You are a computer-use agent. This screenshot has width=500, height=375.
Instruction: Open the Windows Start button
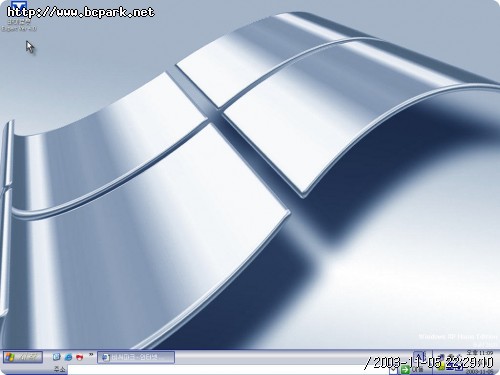pos(23,357)
